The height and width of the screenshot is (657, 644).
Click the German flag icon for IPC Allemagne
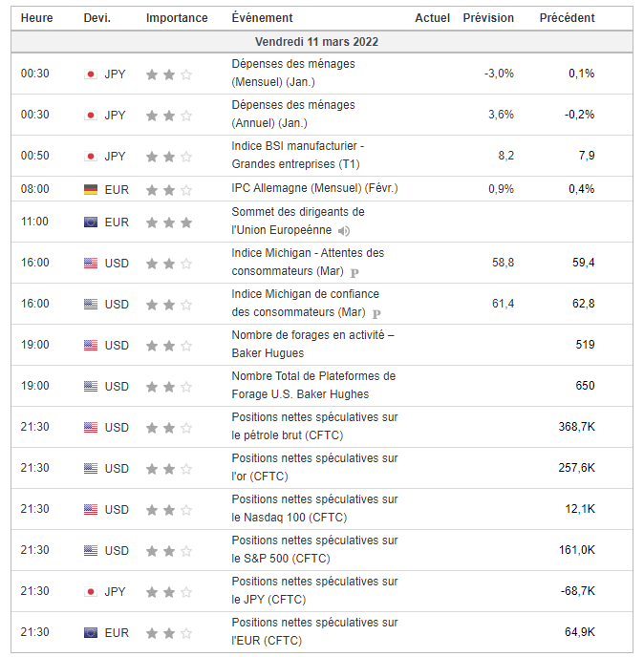[91, 189]
